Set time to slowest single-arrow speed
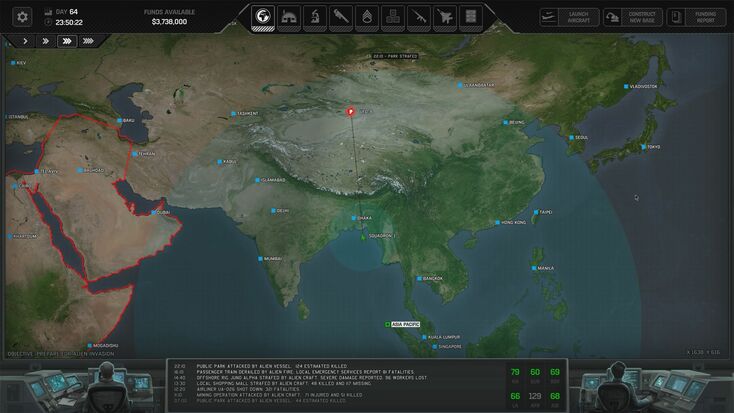The image size is (734, 413). coord(25,41)
